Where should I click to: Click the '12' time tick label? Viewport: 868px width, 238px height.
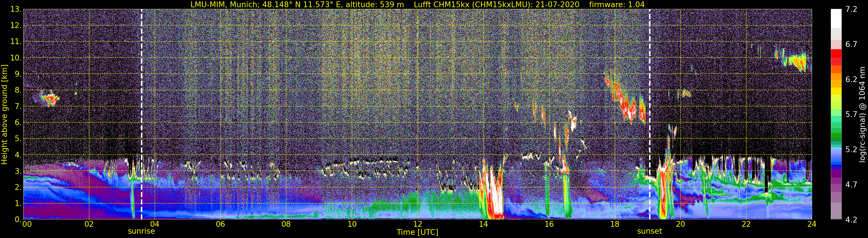[417, 224]
